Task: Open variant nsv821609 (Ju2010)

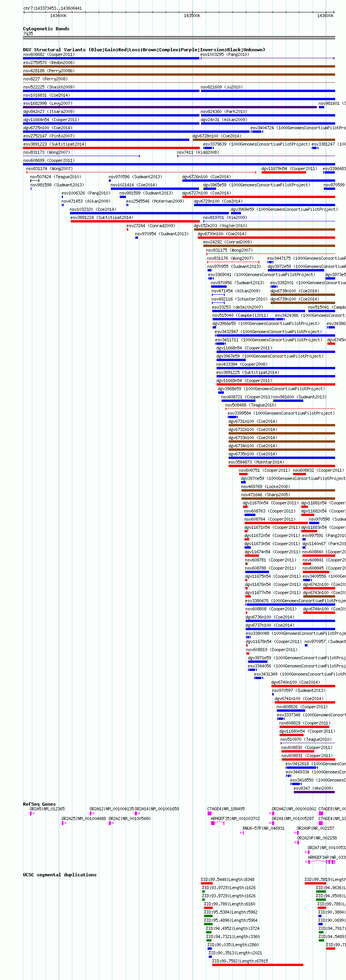Action: (x=222, y=87)
